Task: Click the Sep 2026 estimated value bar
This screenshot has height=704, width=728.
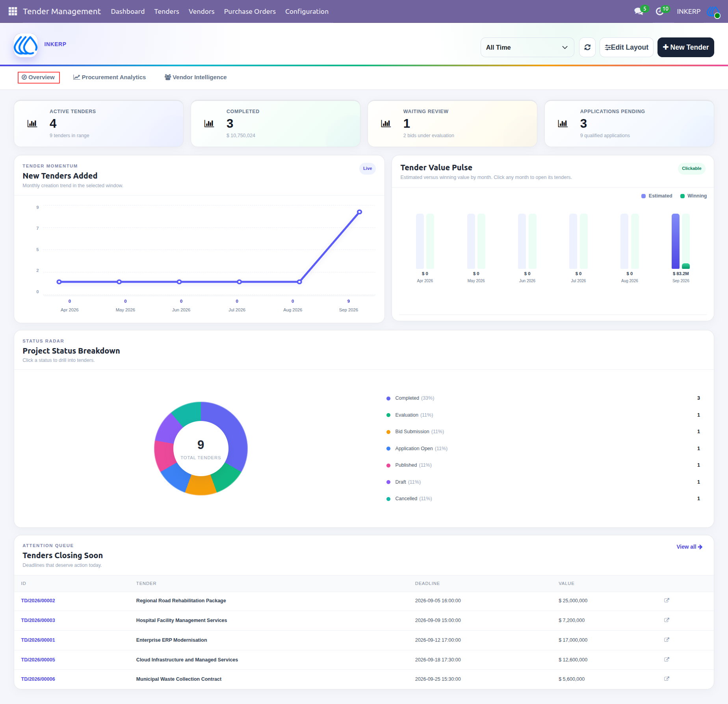Action: point(675,241)
